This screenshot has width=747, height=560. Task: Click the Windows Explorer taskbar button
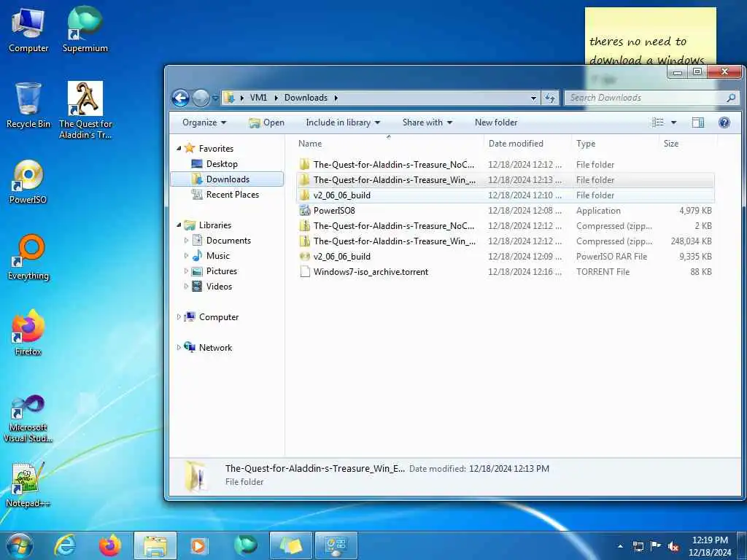click(155, 545)
